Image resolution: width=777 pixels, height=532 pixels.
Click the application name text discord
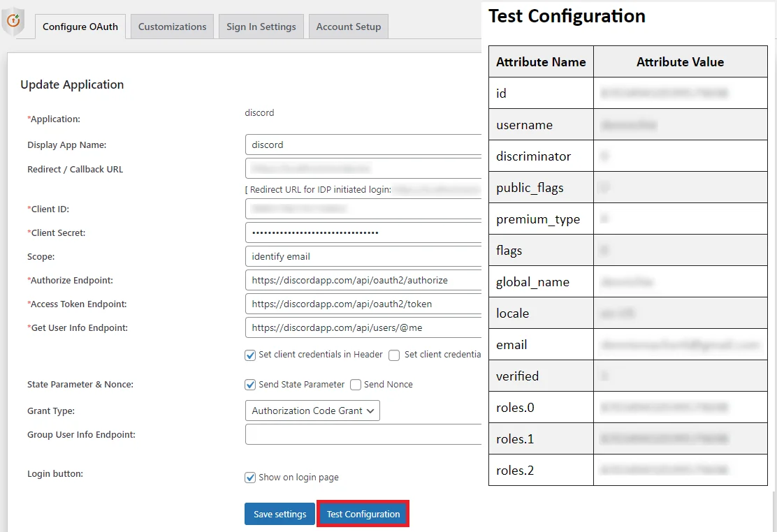(259, 113)
